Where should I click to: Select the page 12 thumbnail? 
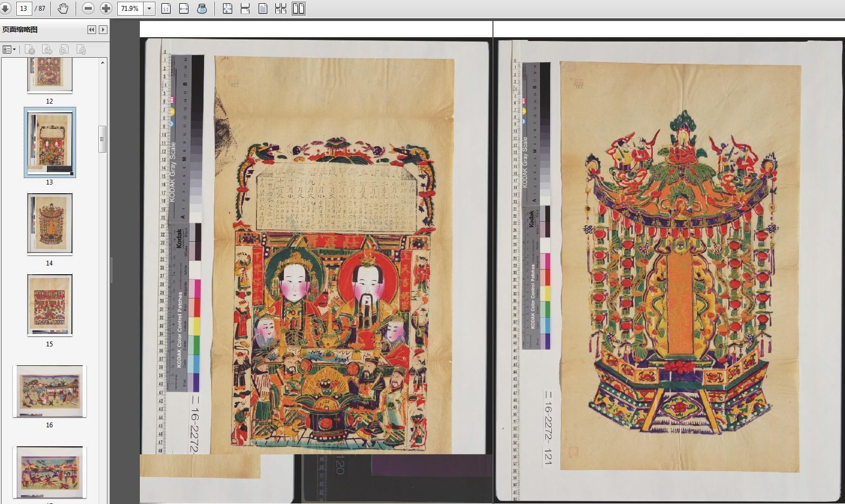pos(50,76)
